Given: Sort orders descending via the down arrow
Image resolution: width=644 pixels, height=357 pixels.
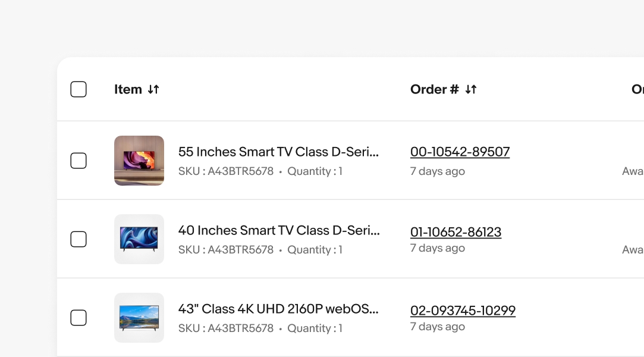Looking at the screenshot, I should click(467, 89).
